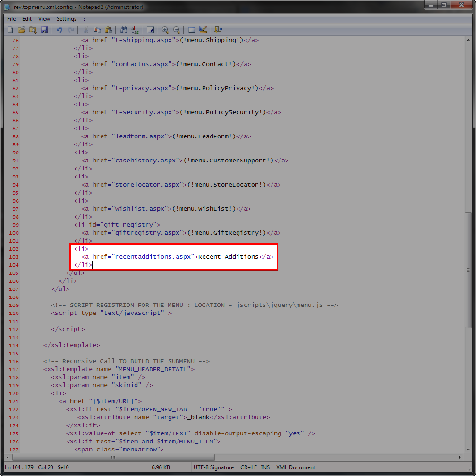Click the Open file folder icon
476x476 pixels.
(22, 30)
